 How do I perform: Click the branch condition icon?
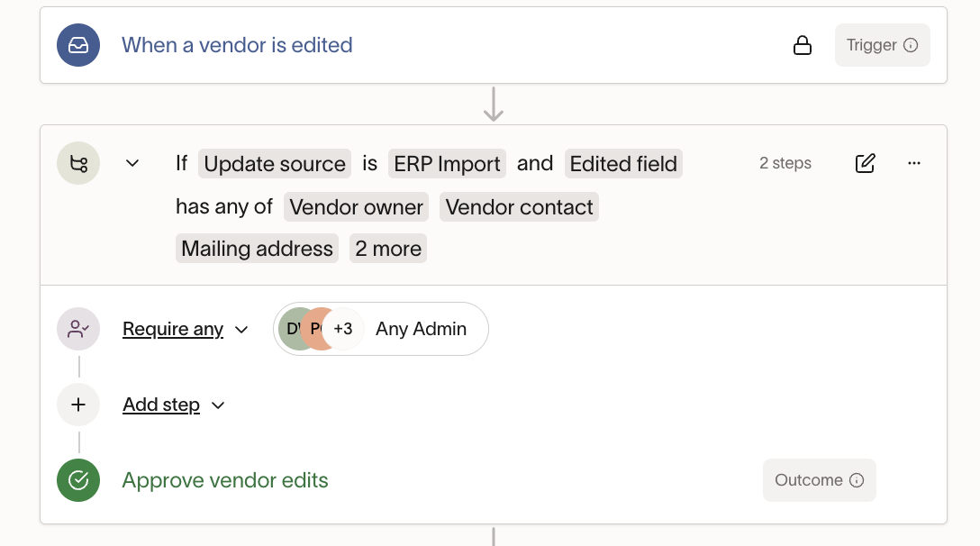[x=78, y=163]
